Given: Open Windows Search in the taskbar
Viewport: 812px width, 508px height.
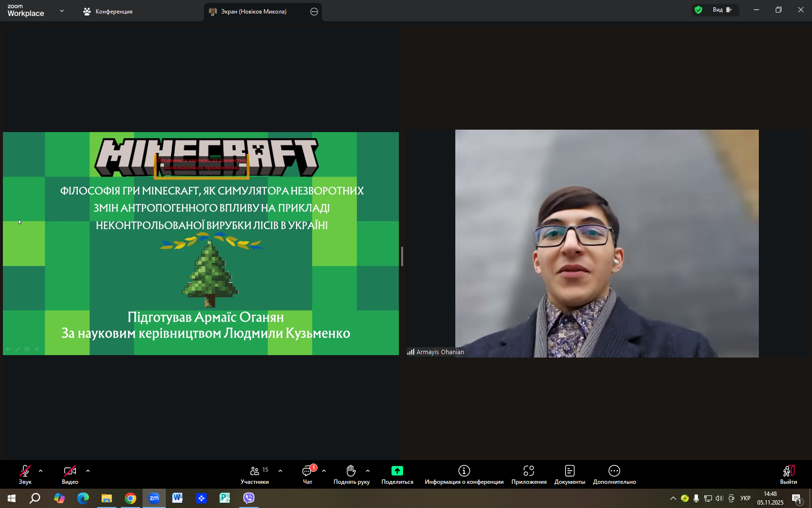Looking at the screenshot, I should click(35, 498).
